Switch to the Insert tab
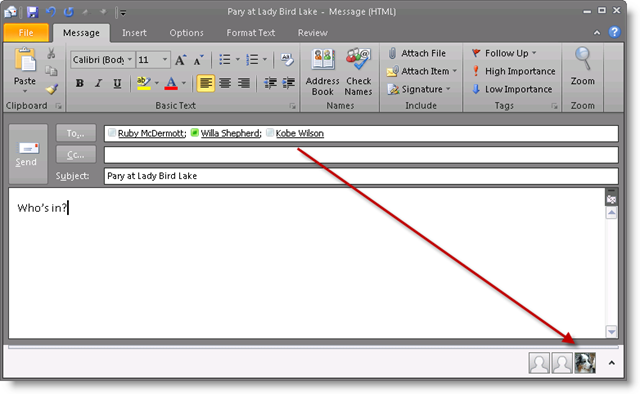 (134, 33)
